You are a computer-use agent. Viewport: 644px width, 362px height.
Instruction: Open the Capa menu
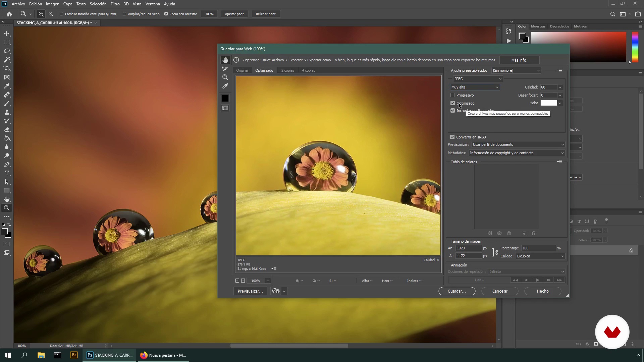click(68, 4)
